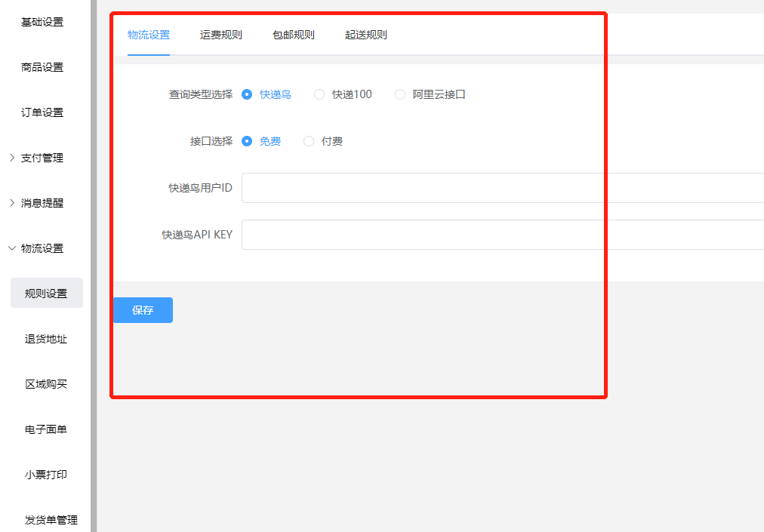764x532 pixels.
Task: Open 订单设置 in the sidebar
Action: (42, 112)
